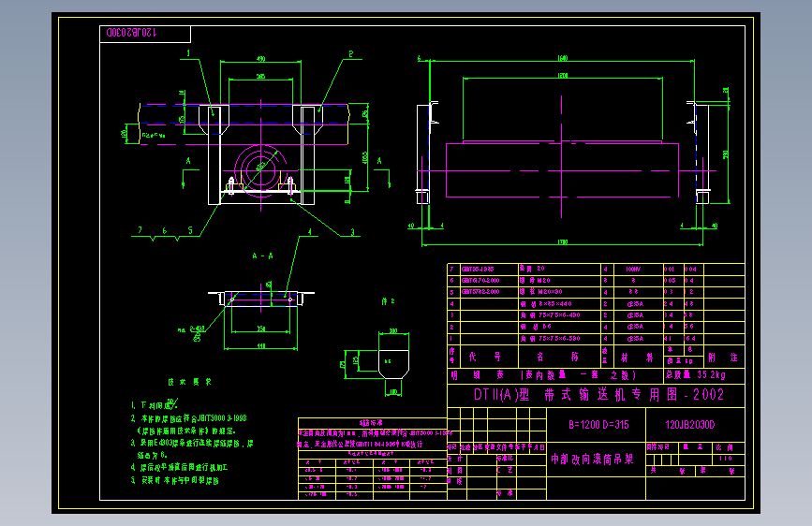
Task: Click balloon number 7 at the lower-left leader
Action: [x=140, y=230]
